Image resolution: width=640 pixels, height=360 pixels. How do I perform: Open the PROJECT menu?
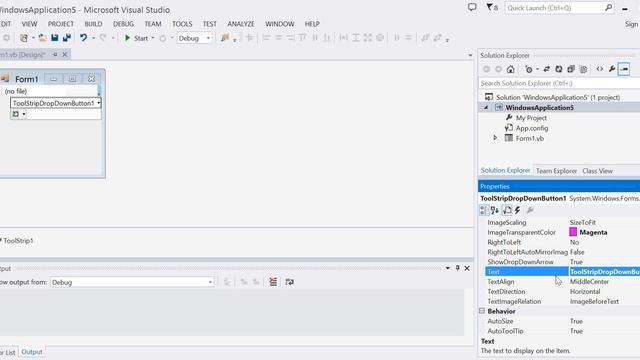click(61, 24)
